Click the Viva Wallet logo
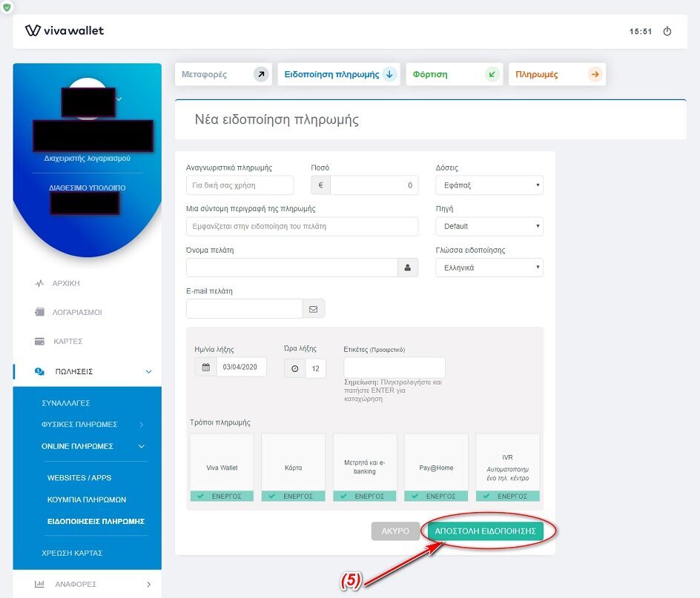The height and width of the screenshot is (598, 700). 65,30
